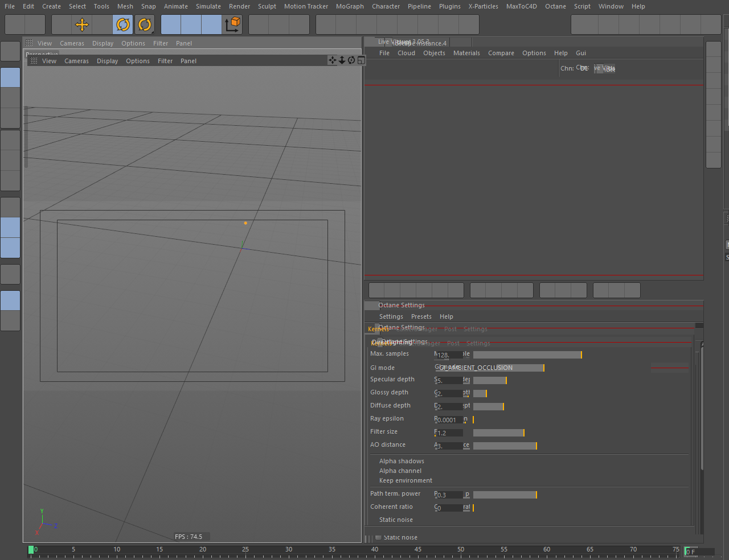
Task: Open the Materials menu in Live Viewer
Action: 467,53
